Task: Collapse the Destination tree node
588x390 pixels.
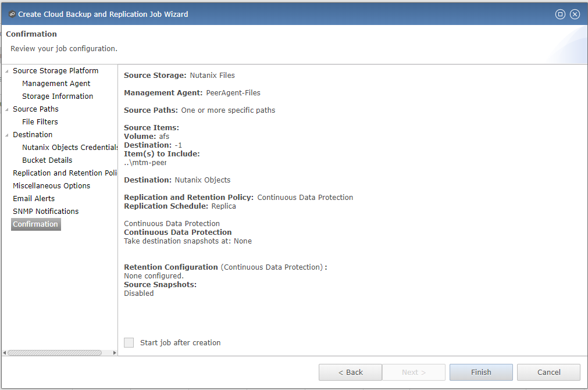Action: (7, 135)
